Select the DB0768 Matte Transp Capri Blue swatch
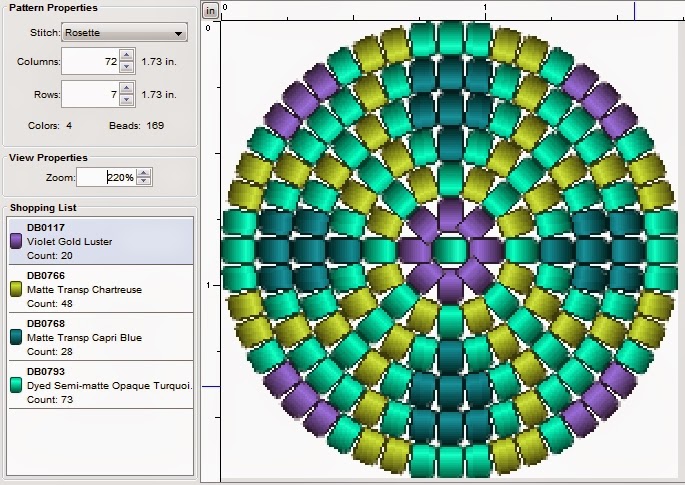The image size is (685, 485). click(16, 337)
